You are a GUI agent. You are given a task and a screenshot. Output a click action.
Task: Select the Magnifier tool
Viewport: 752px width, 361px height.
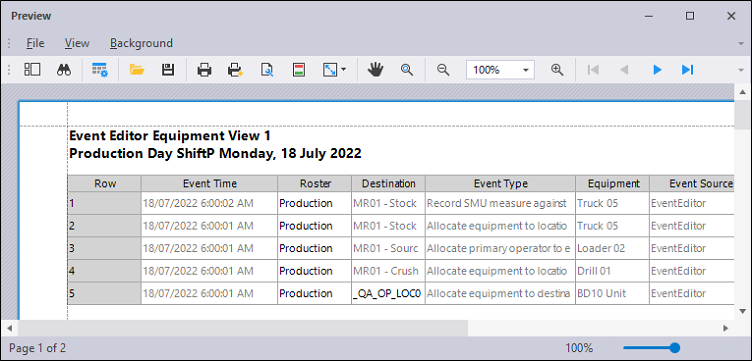[x=407, y=70]
